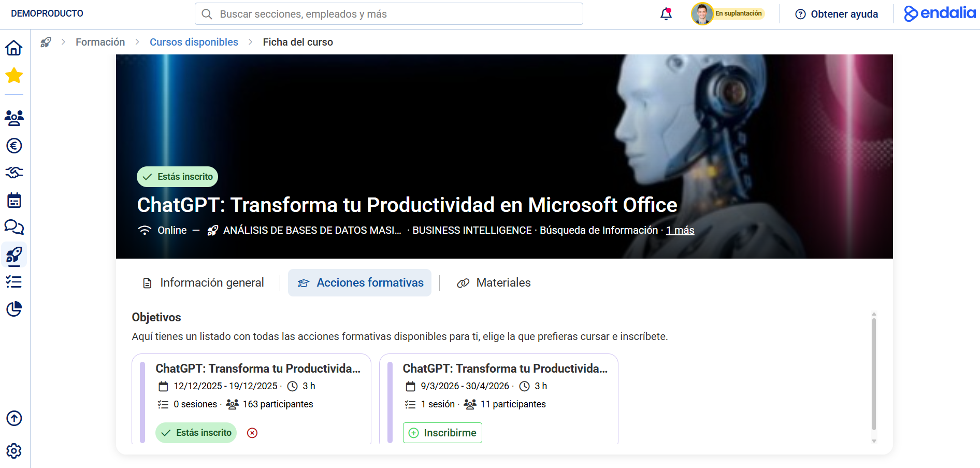This screenshot has height=468, width=980.
Task: Open favorites star icon in sidebar
Action: pos(14,76)
